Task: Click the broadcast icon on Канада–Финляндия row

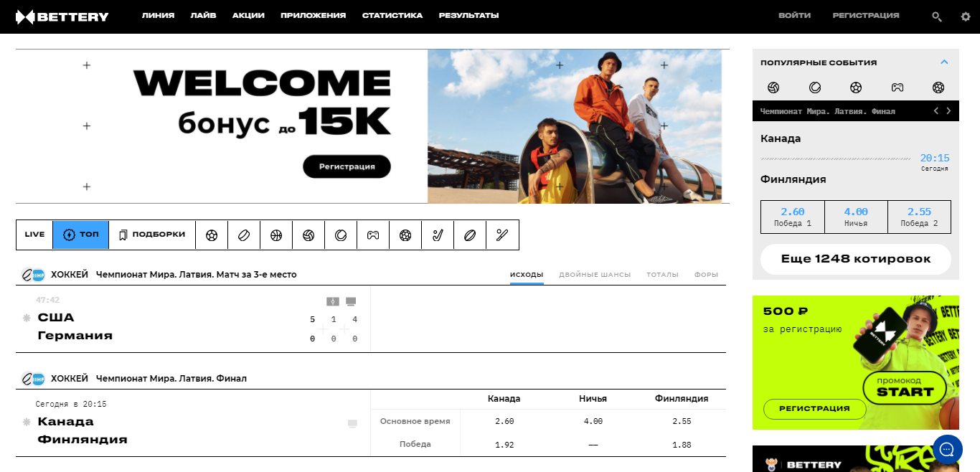Action: pyautogui.click(x=352, y=424)
